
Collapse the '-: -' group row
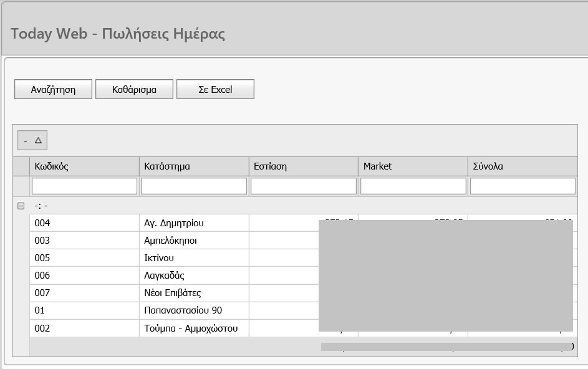[x=21, y=206]
